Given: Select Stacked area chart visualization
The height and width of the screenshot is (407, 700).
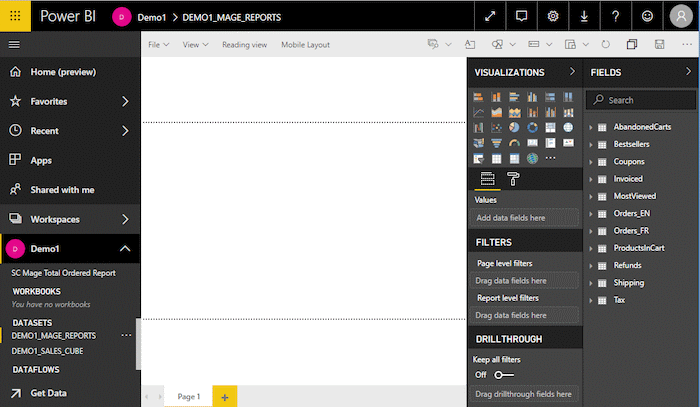Looking at the screenshot, I should 514,112.
